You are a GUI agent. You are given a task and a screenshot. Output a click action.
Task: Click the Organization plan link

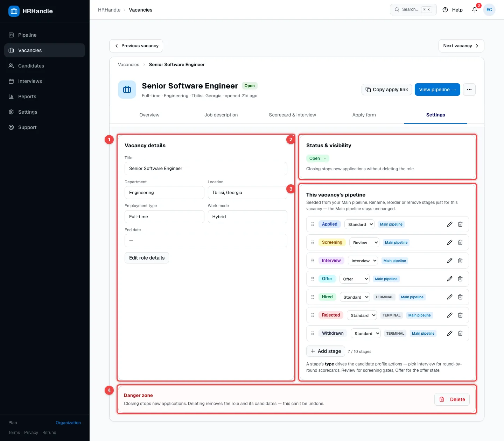(68, 423)
